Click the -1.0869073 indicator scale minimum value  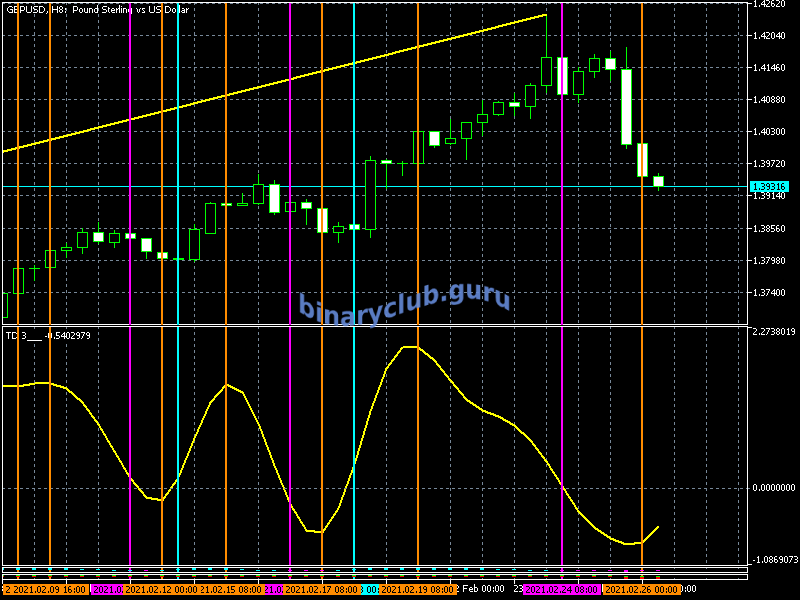tap(773, 560)
